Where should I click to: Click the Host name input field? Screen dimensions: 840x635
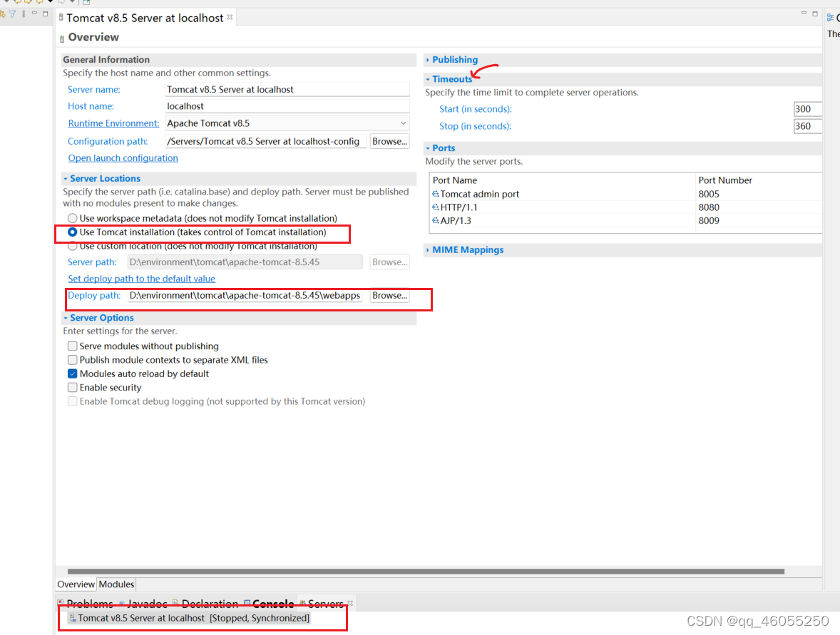coord(287,106)
